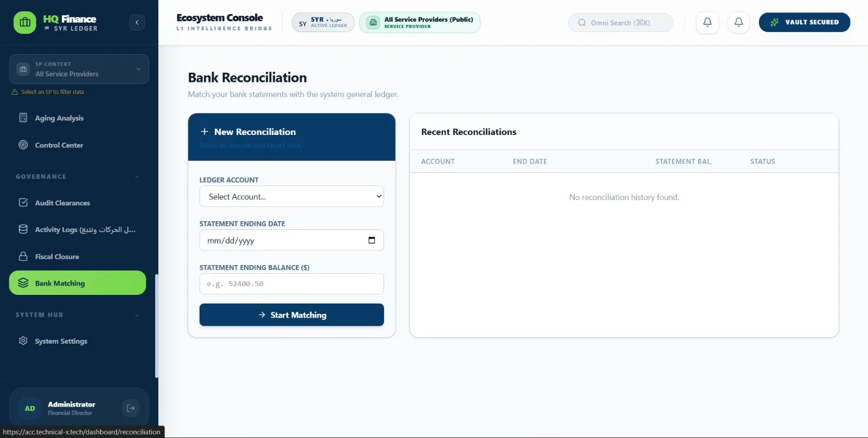
Task: Click the END DATE column header
Action: (x=530, y=162)
